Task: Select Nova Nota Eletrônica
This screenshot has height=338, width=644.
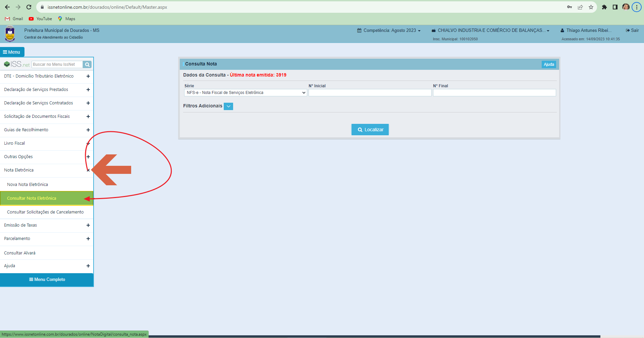Action: pos(47,185)
